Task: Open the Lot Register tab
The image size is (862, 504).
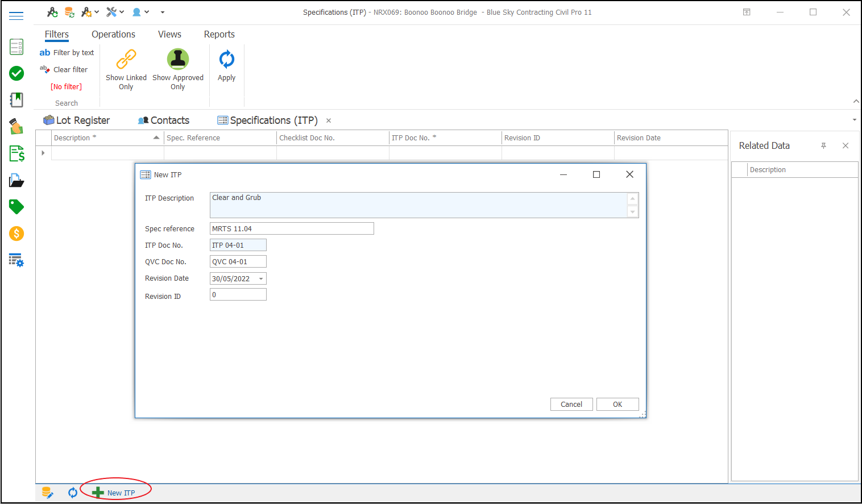Action: pos(77,120)
